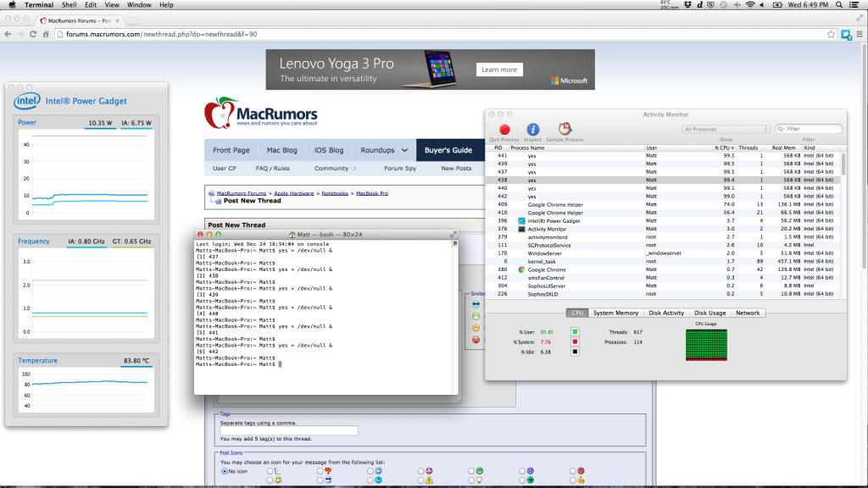Reload the page in Chrome
The image size is (868, 488).
pos(33,34)
